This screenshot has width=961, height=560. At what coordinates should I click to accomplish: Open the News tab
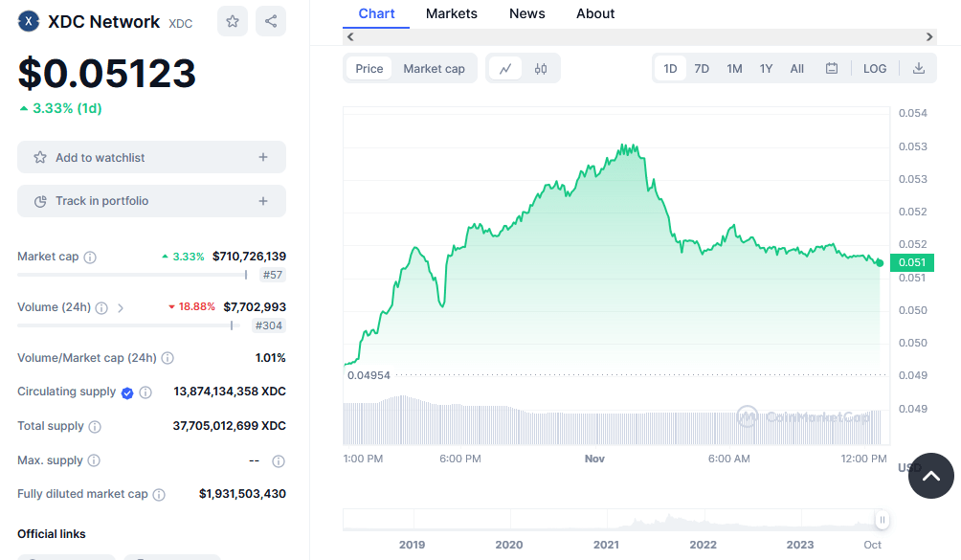point(526,13)
